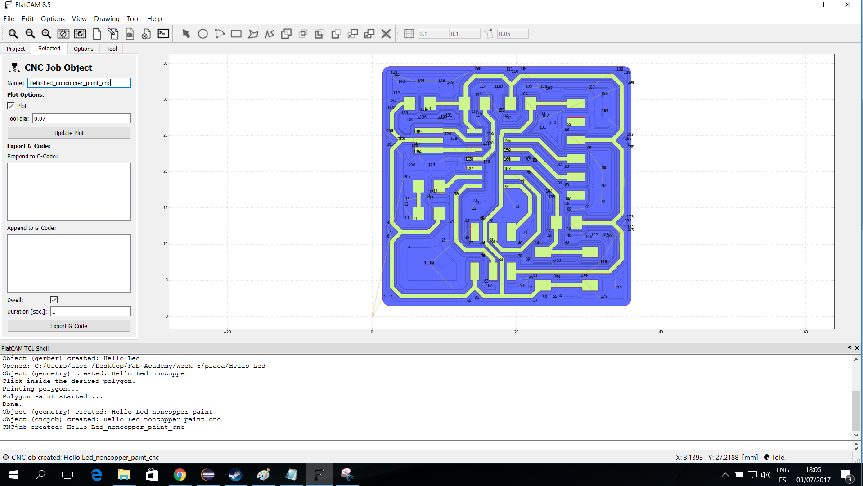Image resolution: width=863 pixels, height=486 pixels.
Task: Click the Cut Path icon
Action: [336, 34]
